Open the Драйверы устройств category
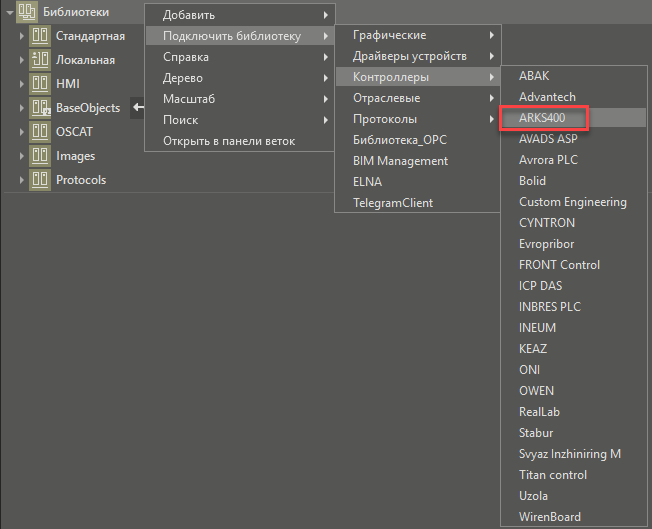This screenshot has width=652, height=529. (418, 56)
